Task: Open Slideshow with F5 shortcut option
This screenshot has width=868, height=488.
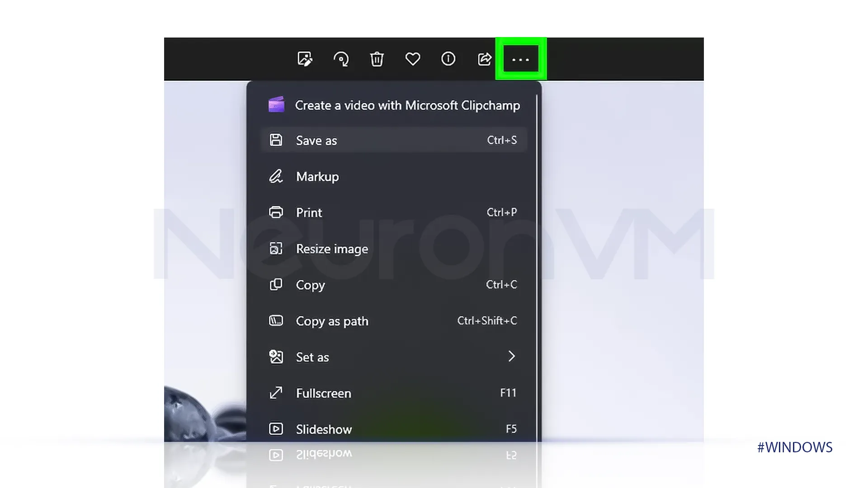Action: pos(394,428)
